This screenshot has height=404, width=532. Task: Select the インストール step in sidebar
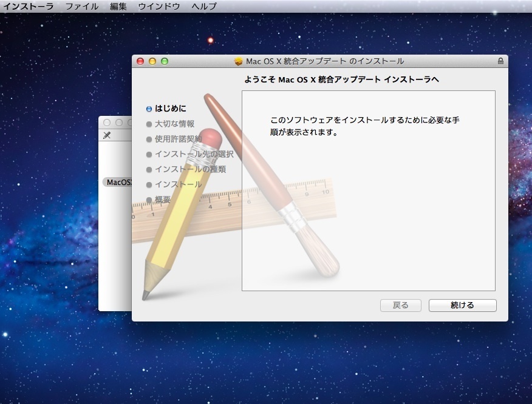pyautogui.click(x=174, y=184)
